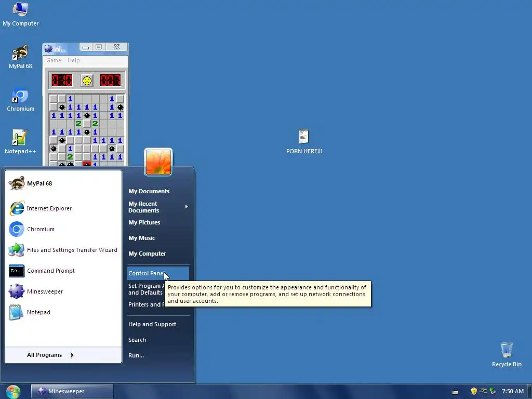The width and height of the screenshot is (532, 399).
Task: Click the red exploded mine cell
Action: click(x=87, y=164)
